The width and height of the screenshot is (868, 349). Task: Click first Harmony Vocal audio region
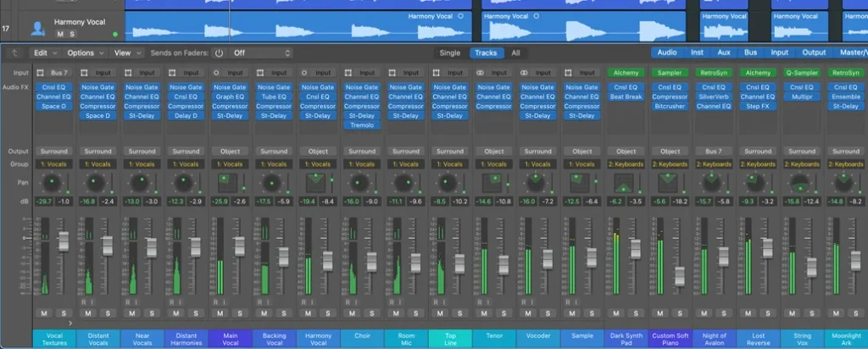coord(298,26)
